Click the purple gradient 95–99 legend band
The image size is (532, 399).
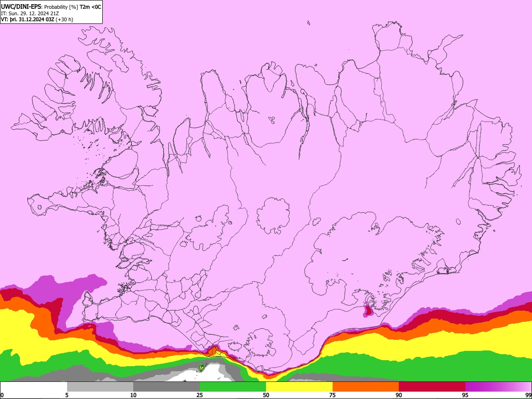click(x=498, y=387)
